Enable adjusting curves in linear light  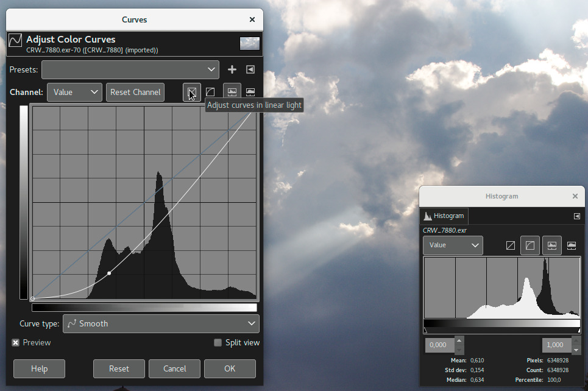tap(191, 91)
